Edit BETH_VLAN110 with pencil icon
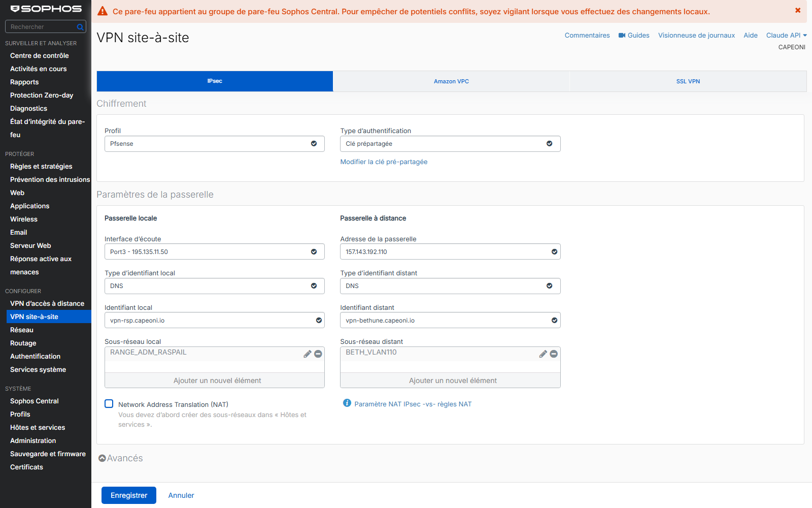The image size is (812, 508). coord(543,354)
